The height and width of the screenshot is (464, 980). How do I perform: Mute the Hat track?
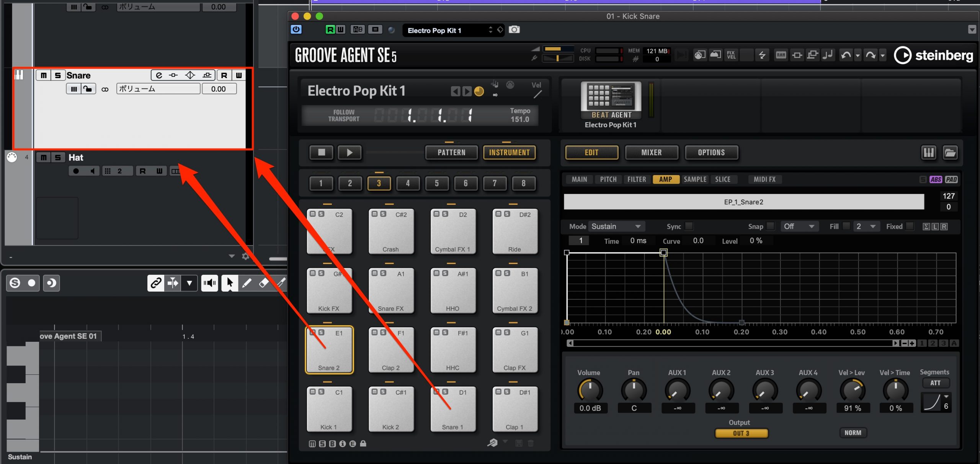[44, 157]
